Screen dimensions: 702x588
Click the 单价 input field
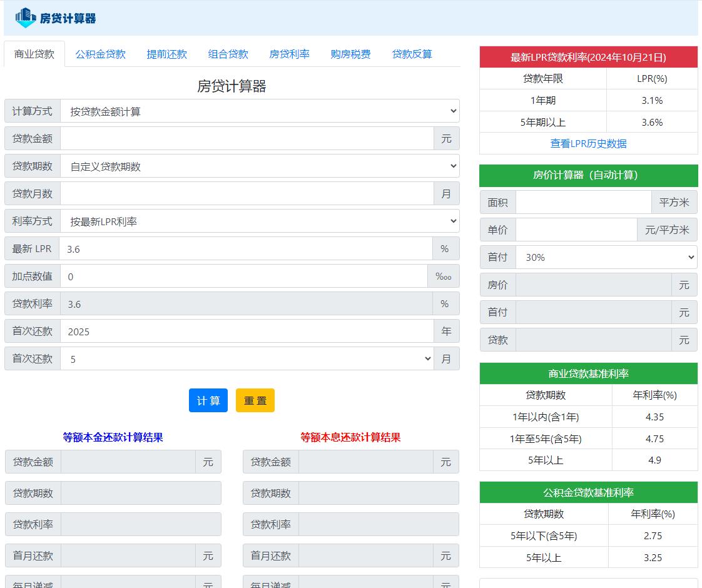coord(576,229)
